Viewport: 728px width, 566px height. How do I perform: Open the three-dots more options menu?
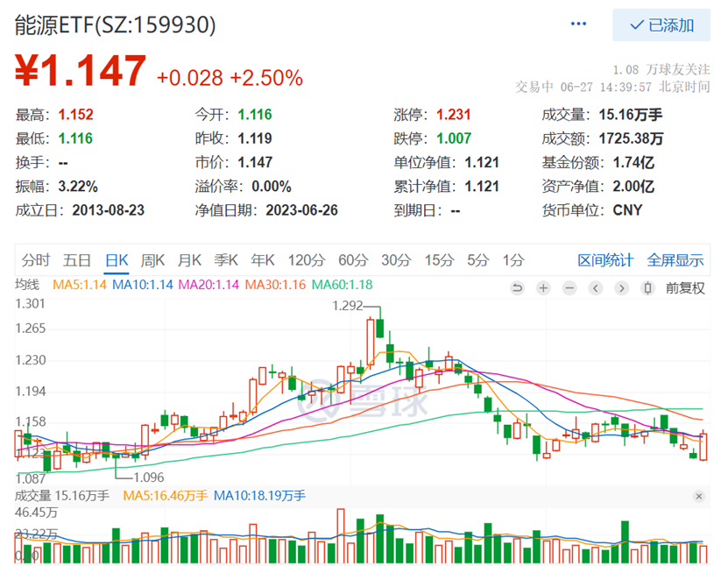tap(578, 24)
